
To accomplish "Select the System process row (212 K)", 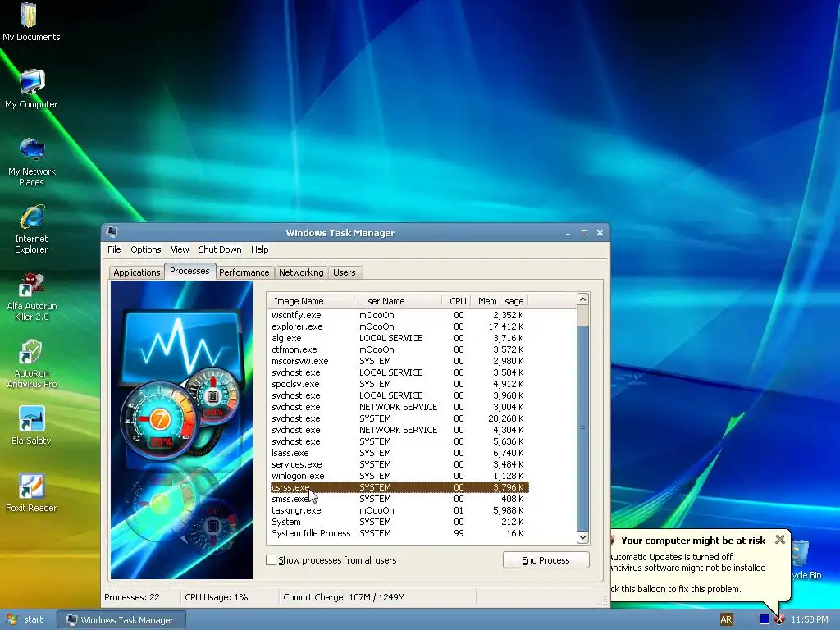I will click(x=398, y=522).
